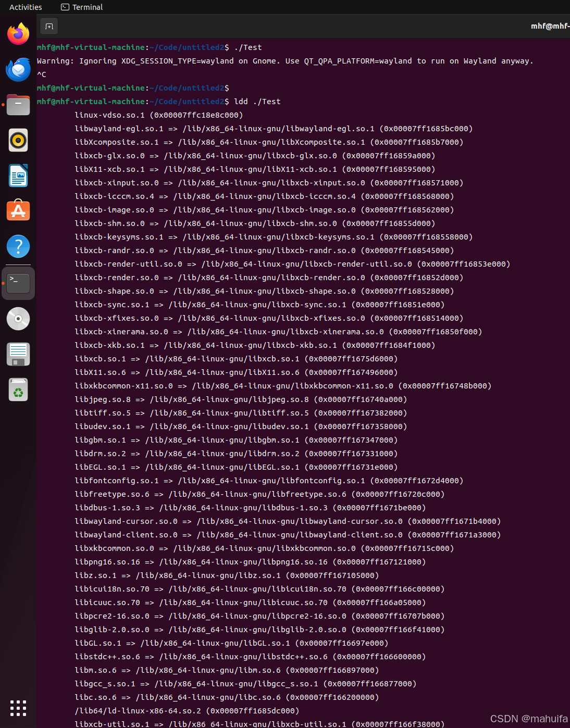The width and height of the screenshot is (570, 728).
Task: Click the libgcc_s.so.1 line
Action: point(245,684)
